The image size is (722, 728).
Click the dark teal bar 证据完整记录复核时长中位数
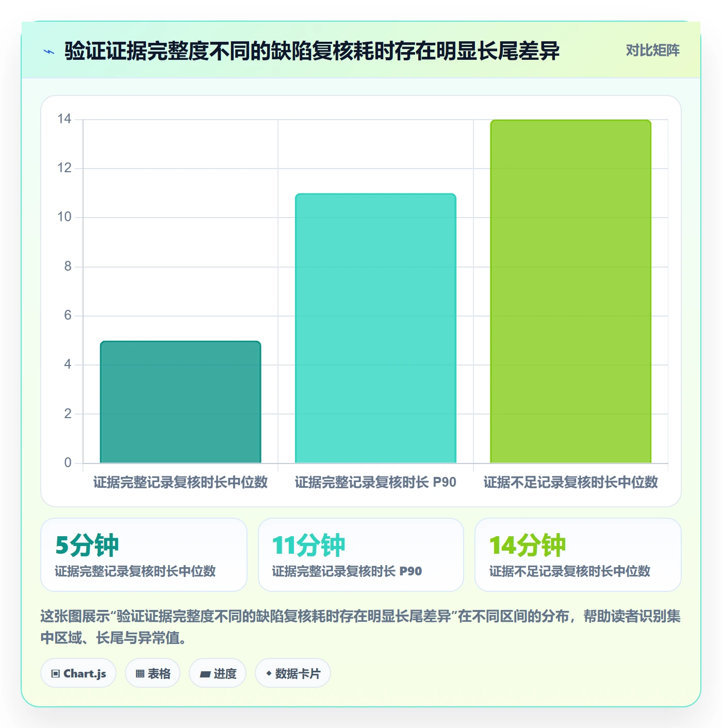click(x=180, y=402)
